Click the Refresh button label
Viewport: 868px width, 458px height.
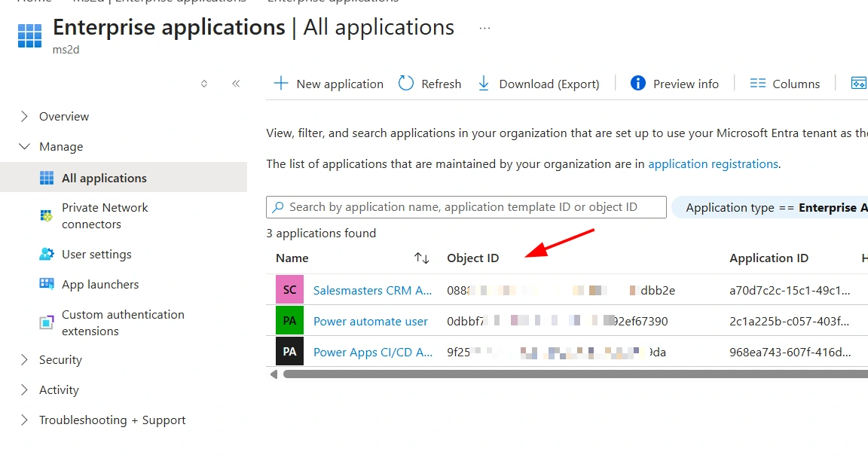click(442, 84)
